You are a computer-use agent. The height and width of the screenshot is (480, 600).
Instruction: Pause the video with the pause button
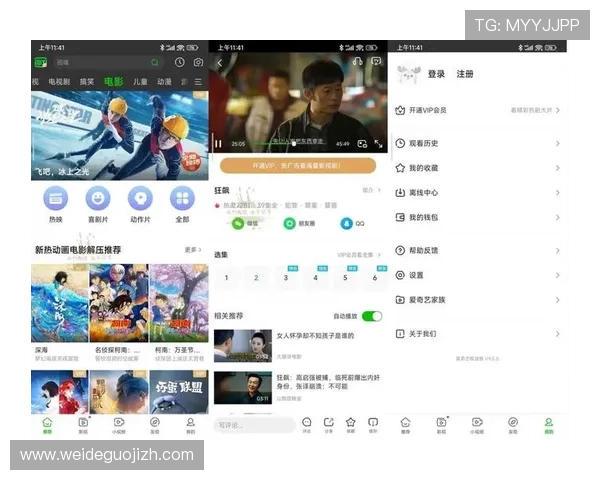point(218,144)
